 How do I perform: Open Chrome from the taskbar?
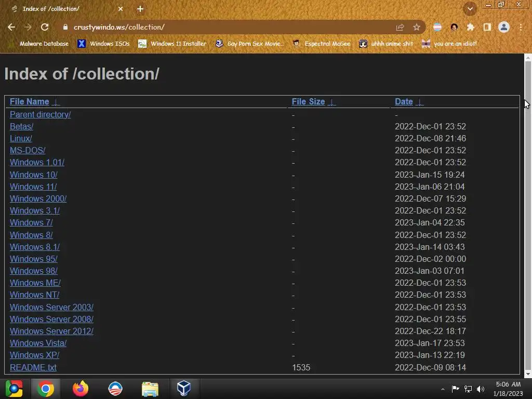point(46,389)
